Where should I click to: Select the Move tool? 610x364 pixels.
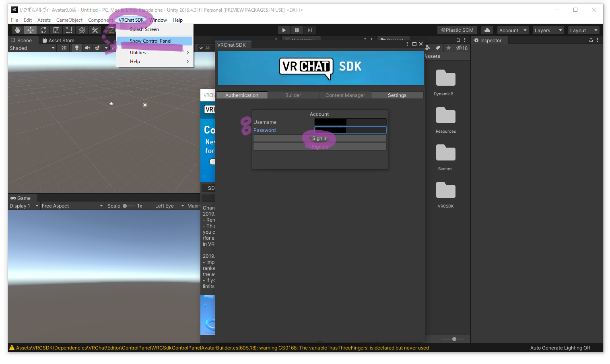30,30
